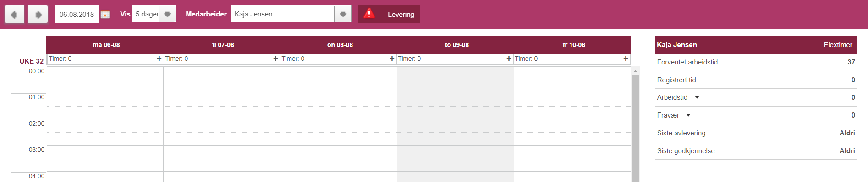This screenshot has width=868, height=182.
Task: Open the to 09-08 day link
Action: pyautogui.click(x=456, y=45)
